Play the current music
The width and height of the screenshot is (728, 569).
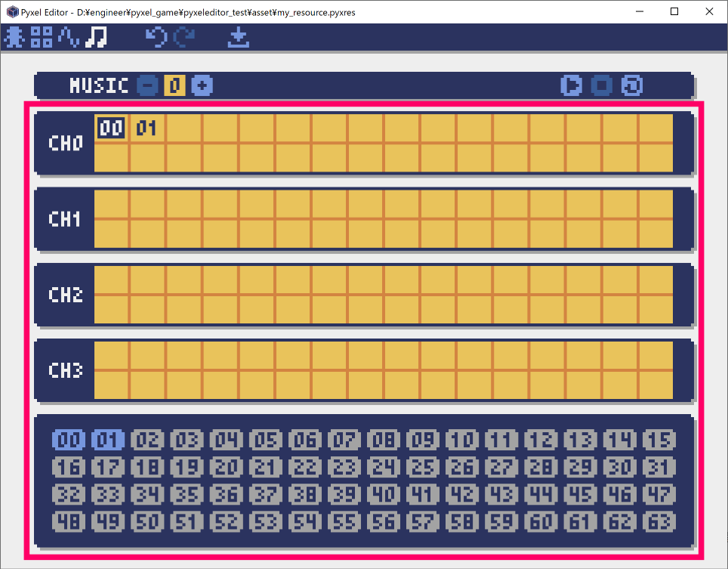click(x=572, y=85)
